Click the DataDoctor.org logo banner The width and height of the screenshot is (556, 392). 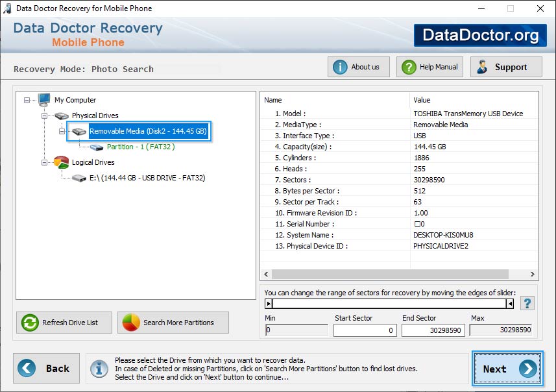[480, 35]
